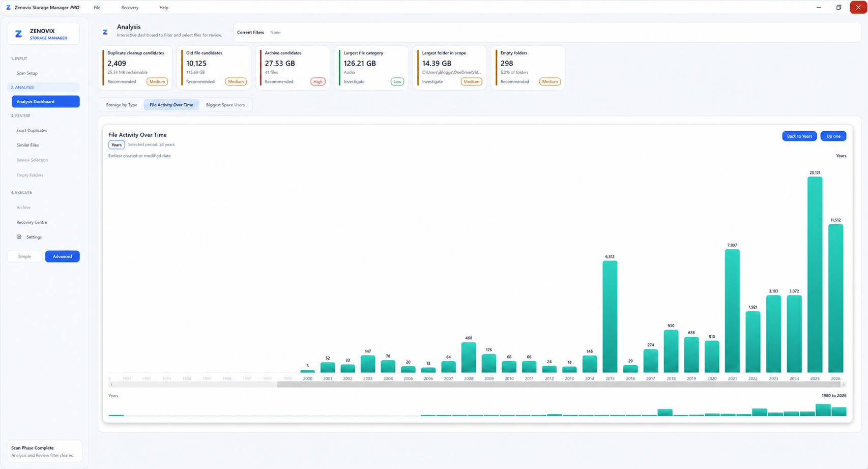Switch to Advanced mode
This screenshot has width=868, height=469.
[62, 256]
